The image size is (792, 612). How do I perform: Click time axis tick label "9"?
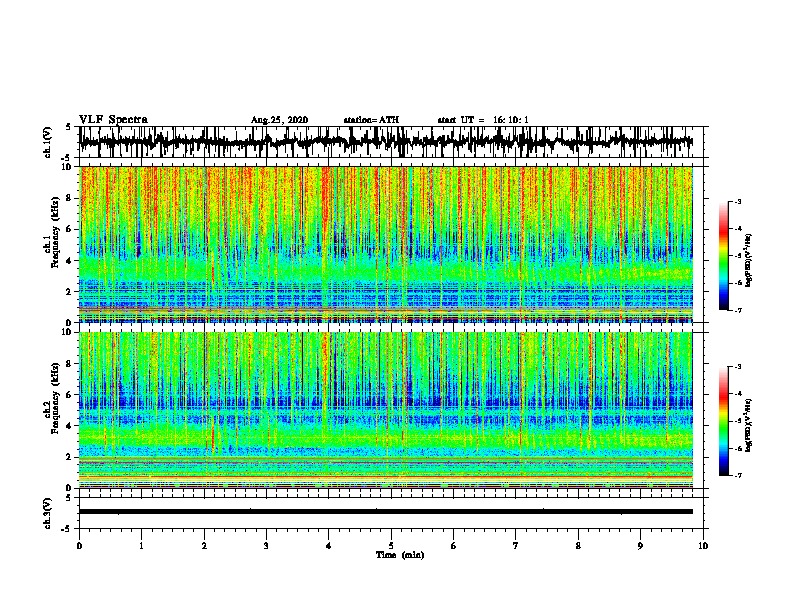click(640, 546)
